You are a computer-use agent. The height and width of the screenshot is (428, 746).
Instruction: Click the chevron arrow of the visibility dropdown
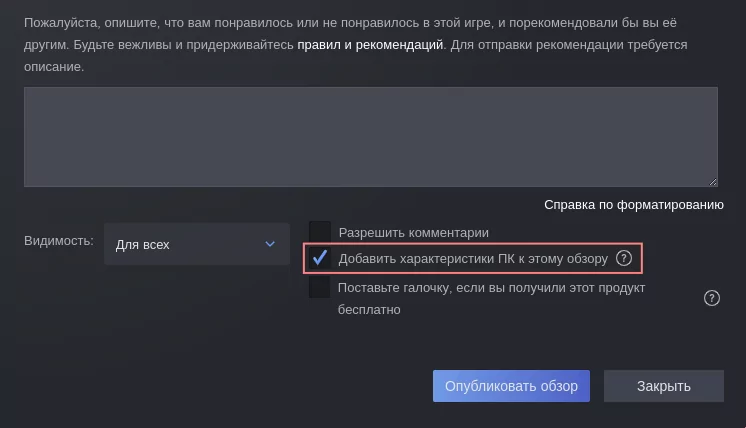[x=269, y=244]
